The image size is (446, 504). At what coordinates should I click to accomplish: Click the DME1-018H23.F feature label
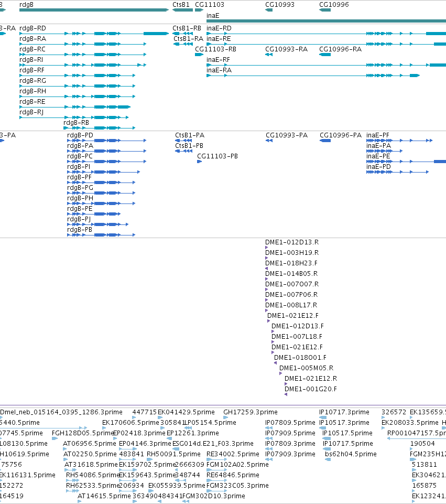291,263
